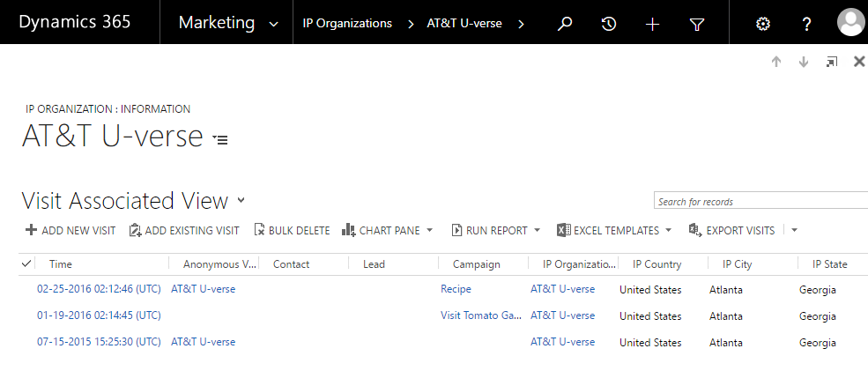Image resolution: width=868 pixels, height=371 pixels.
Task: Open Anonymous Visitor AT&T U-verse in 07-15-2015 row
Action: pyautogui.click(x=204, y=342)
